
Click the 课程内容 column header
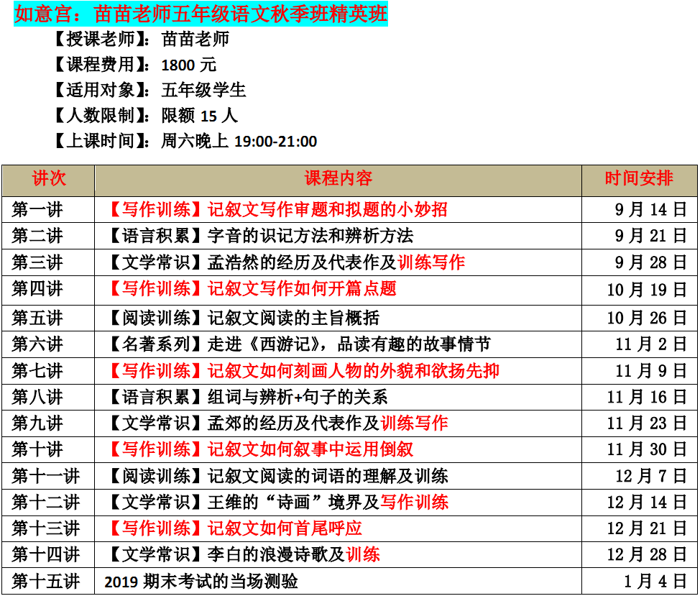tap(338, 179)
